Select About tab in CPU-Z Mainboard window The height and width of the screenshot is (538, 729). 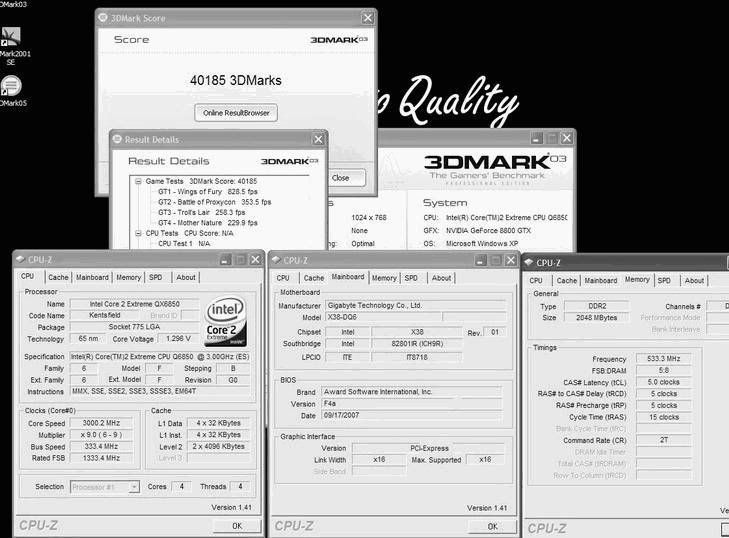(441, 278)
